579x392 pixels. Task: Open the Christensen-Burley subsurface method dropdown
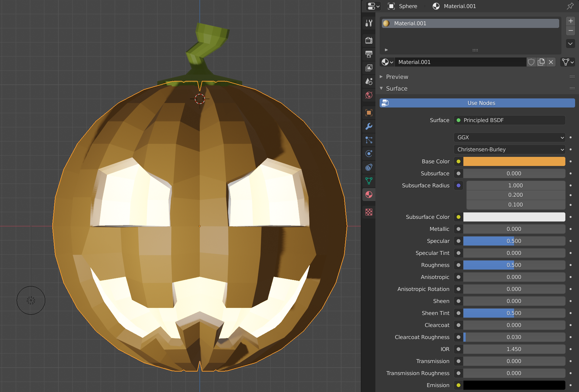[509, 149]
